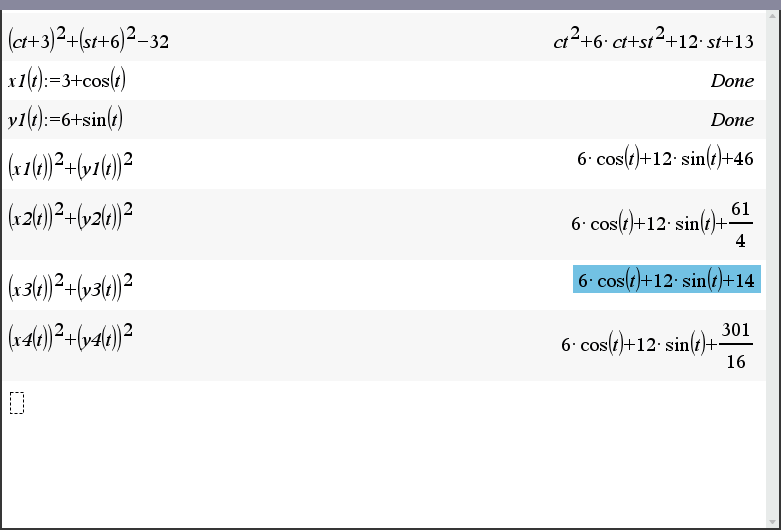Click the gray title bar at top
The height and width of the screenshot is (530, 781).
pyautogui.click(x=390, y=4)
